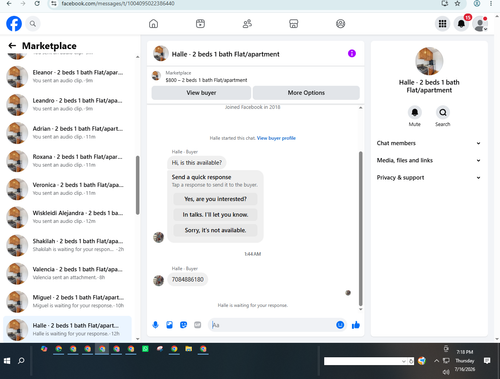Open Eleanor's conversation in the list
This screenshot has height=379, width=500.
coord(67,76)
